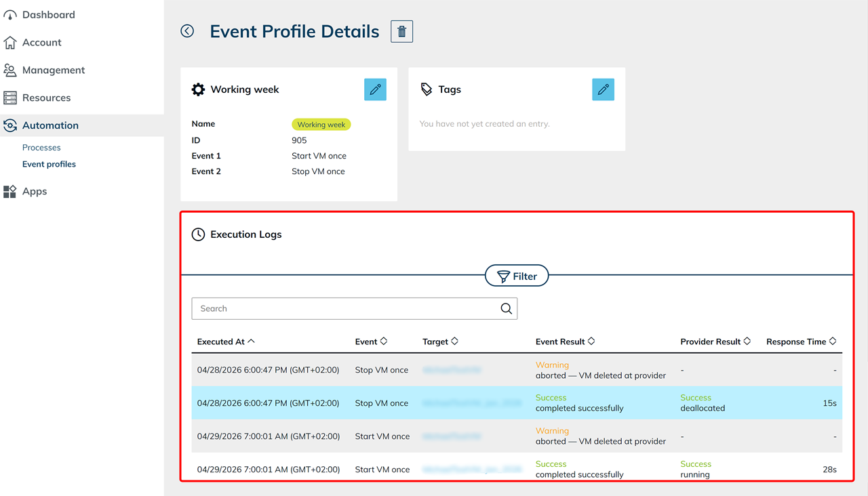The width and height of the screenshot is (868, 496).
Task: Click the Management people icon in sidebar
Action: pos(10,70)
